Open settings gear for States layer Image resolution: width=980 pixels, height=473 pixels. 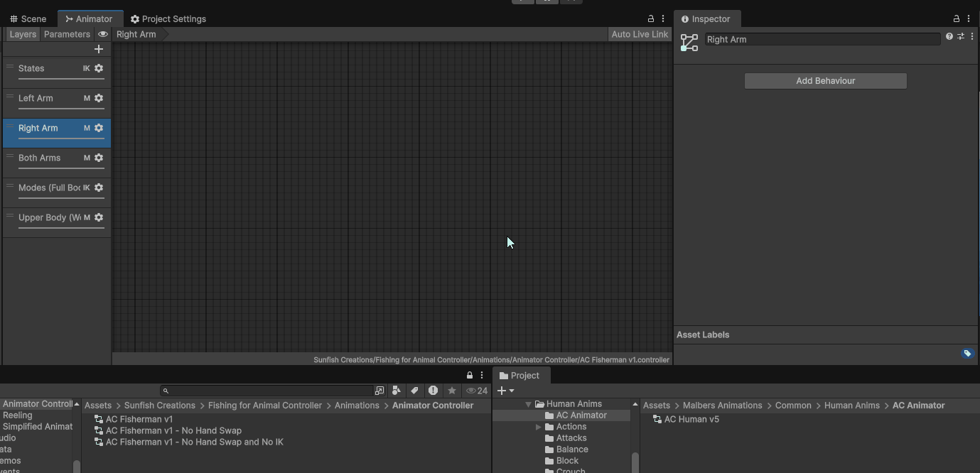(99, 68)
